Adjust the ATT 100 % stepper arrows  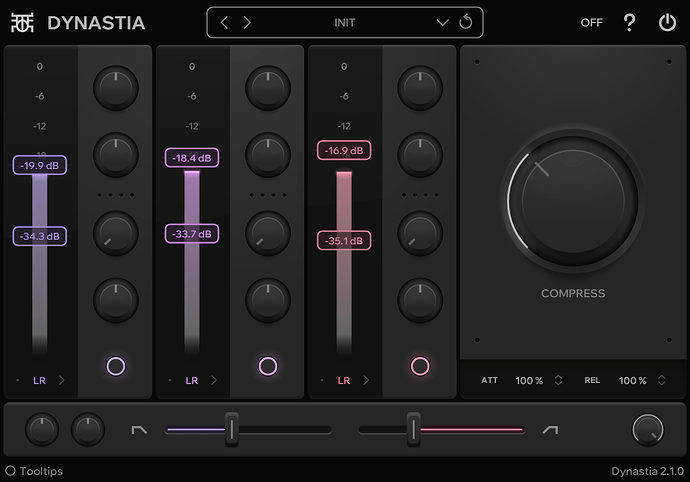pyautogui.click(x=558, y=381)
